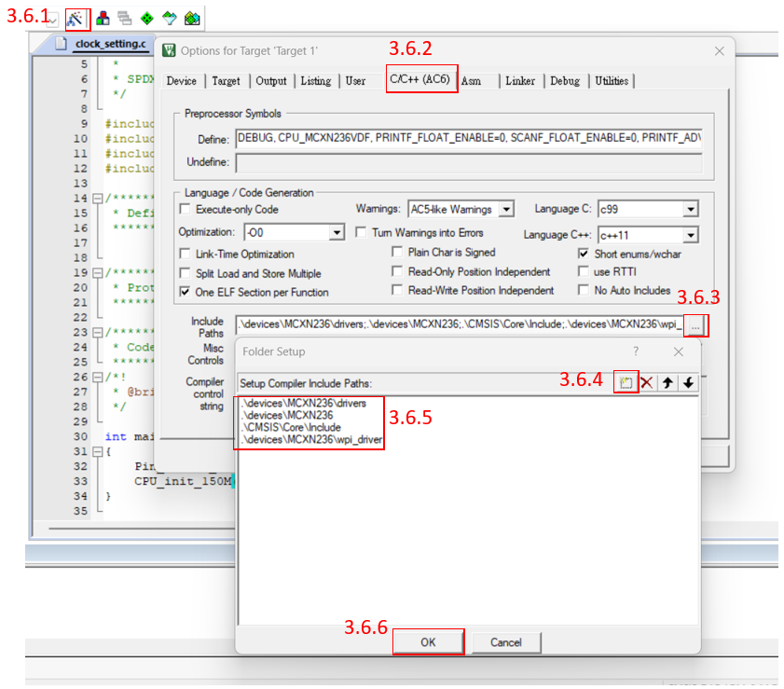This screenshot has height=689, width=784.
Task: Uncheck One ELF Section per Function
Action: pos(185,292)
